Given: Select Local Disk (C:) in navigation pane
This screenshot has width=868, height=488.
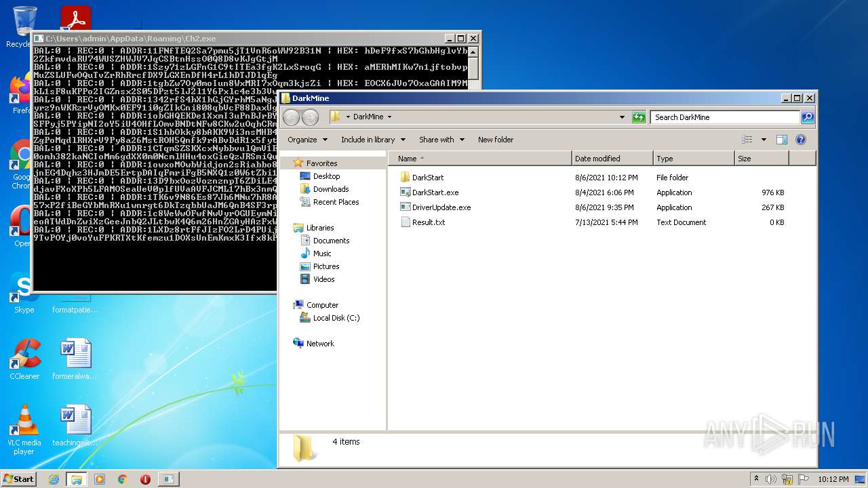Looking at the screenshot, I should click(x=336, y=318).
